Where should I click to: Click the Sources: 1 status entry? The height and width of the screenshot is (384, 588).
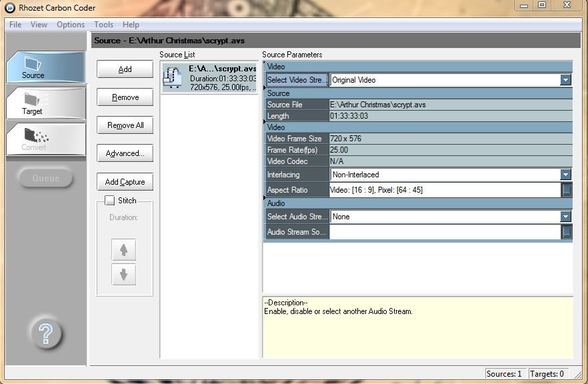[505, 374]
